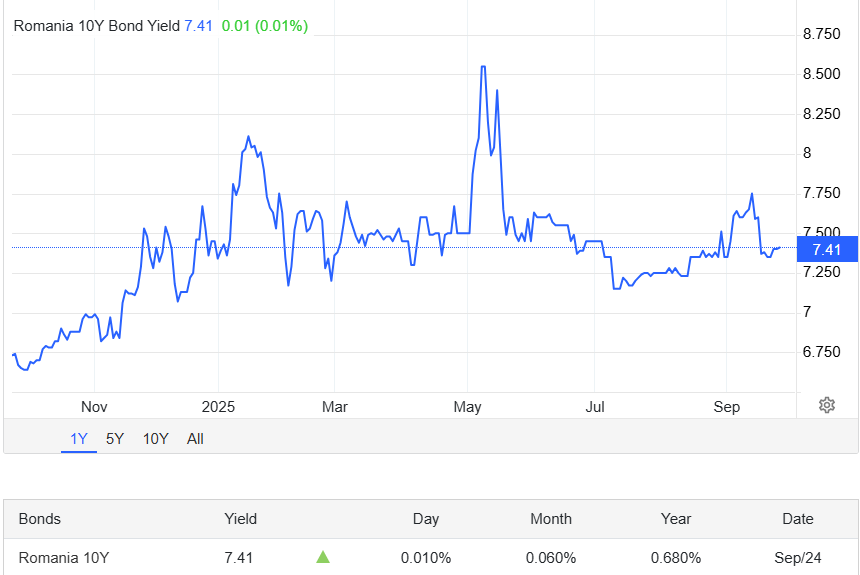
Task: Sort table by Month column header
Action: 551,519
